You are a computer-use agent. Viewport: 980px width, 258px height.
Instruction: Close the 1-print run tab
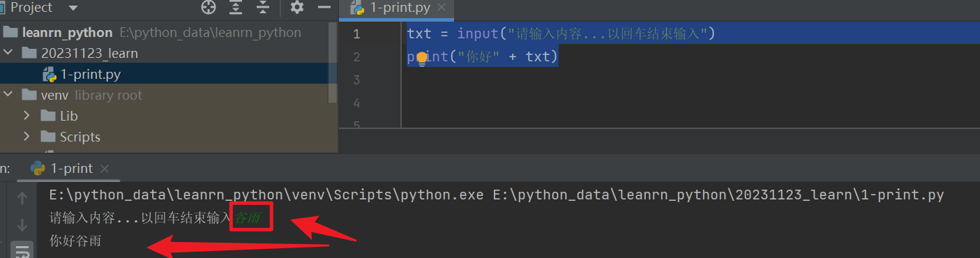(x=105, y=169)
